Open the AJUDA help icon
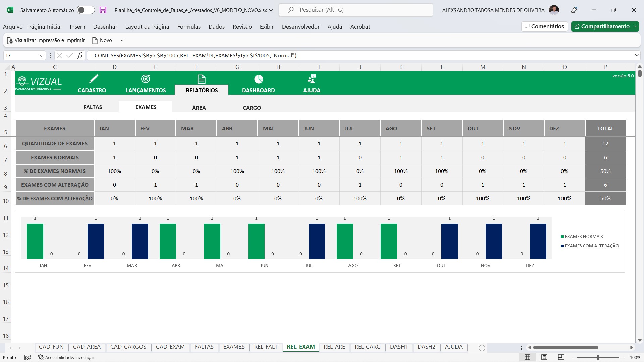The image size is (644, 362). pyautogui.click(x=312, y=79)
